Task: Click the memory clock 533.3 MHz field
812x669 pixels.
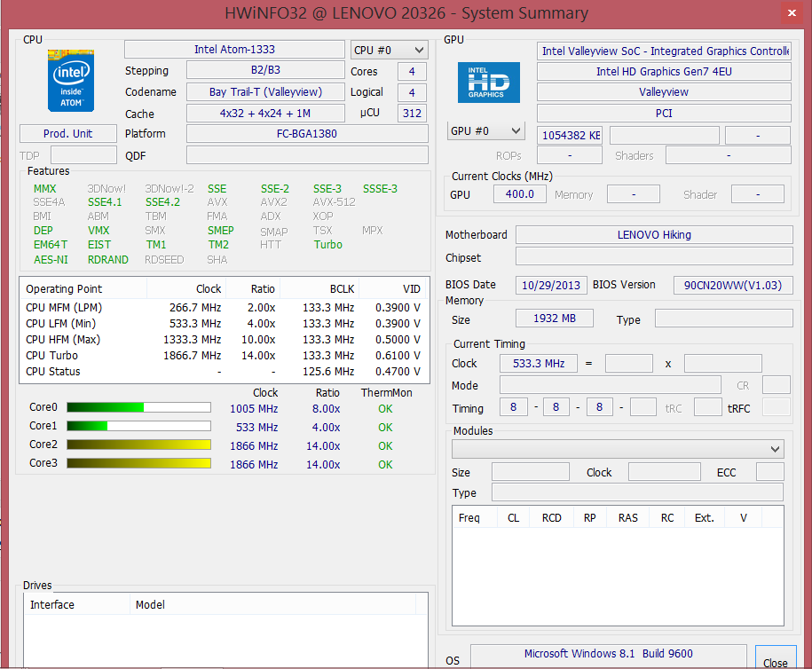Action: (x=539, y=364)
